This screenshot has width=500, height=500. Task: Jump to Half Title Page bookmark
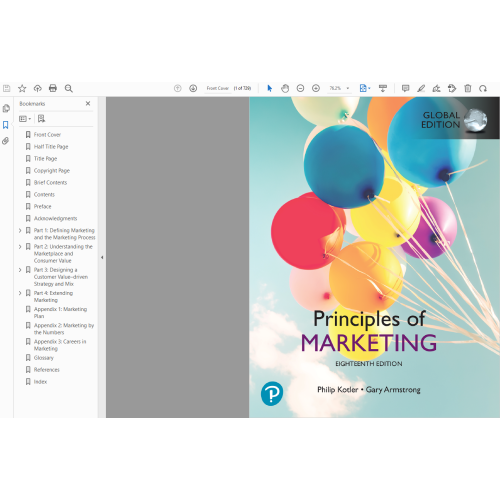point(51,147)
